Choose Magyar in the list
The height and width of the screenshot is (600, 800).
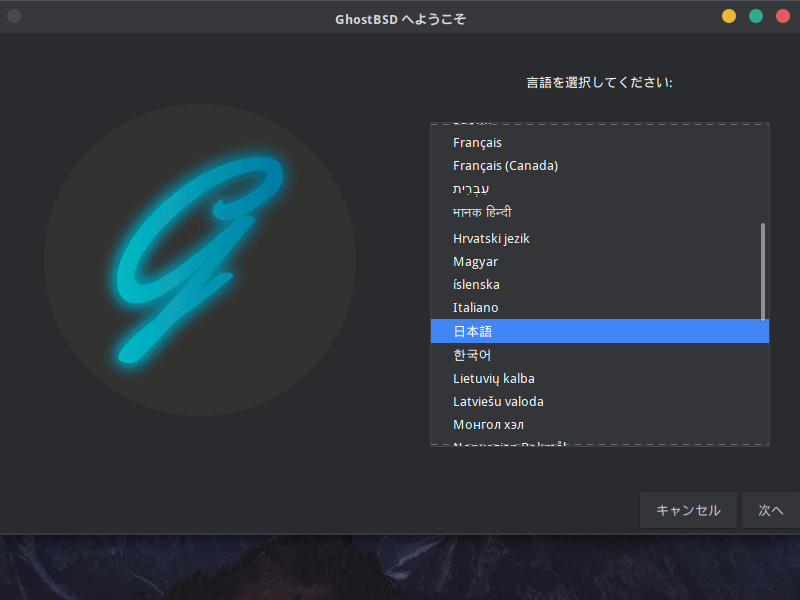[x=599, y=261]
